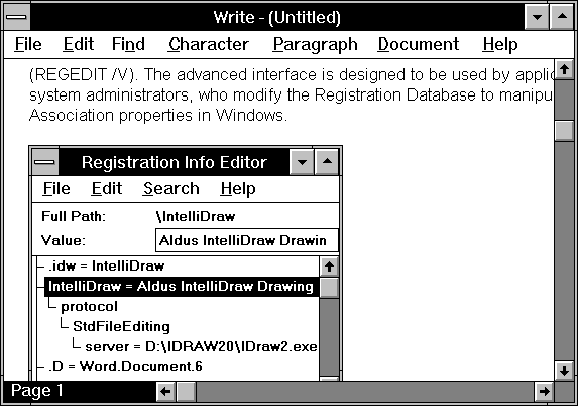Click Write vertical scrollbar up arrow

click(x=564, y=69)
